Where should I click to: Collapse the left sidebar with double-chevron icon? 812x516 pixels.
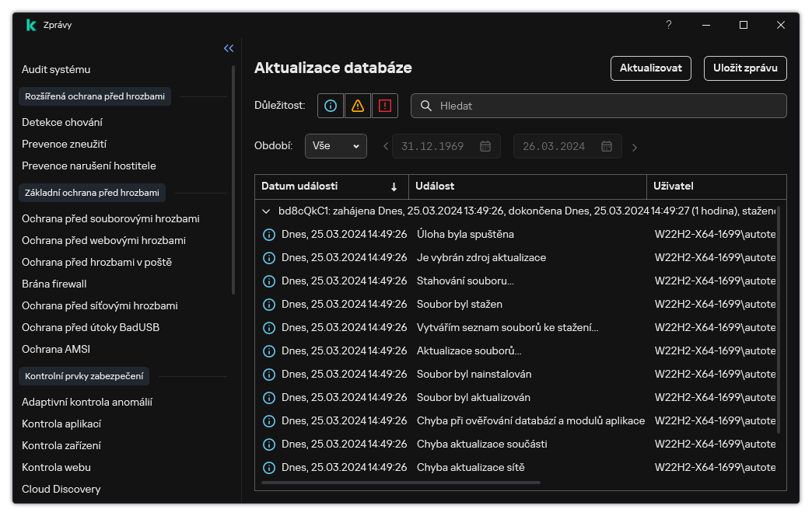pyautogui.click(x=229, y=48)
